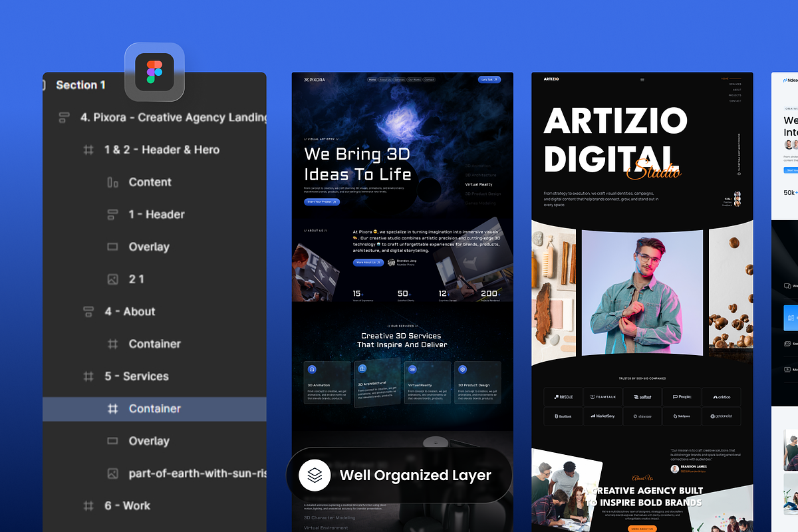Click the 3D Architectural service card icon
The height and width of the screenshot is (532, 798).
click(362, 368)
